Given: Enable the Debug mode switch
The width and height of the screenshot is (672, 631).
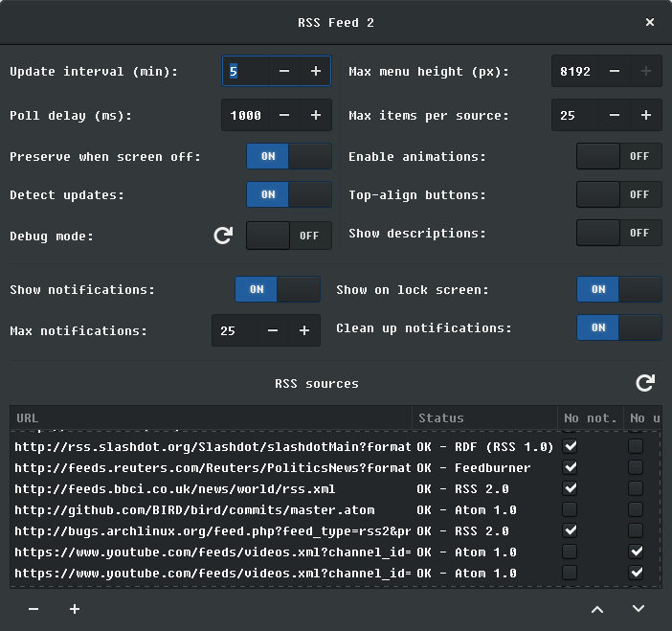Looking at the screenshot, I should [x=289, y=236].
